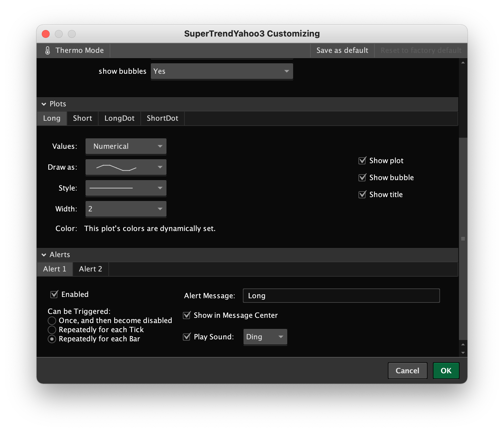
Task: Click the Alert Message text field
Action: (341, 296)
